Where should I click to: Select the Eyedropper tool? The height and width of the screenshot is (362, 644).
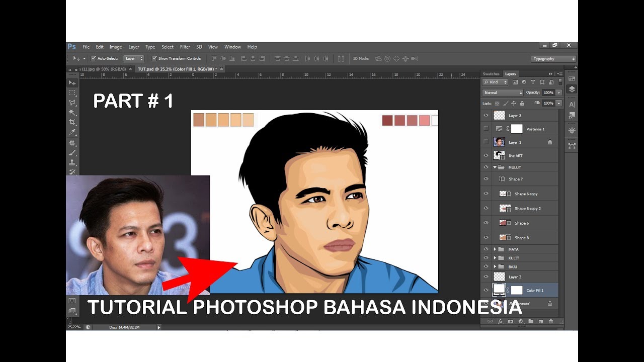click(x=72, y=133)
